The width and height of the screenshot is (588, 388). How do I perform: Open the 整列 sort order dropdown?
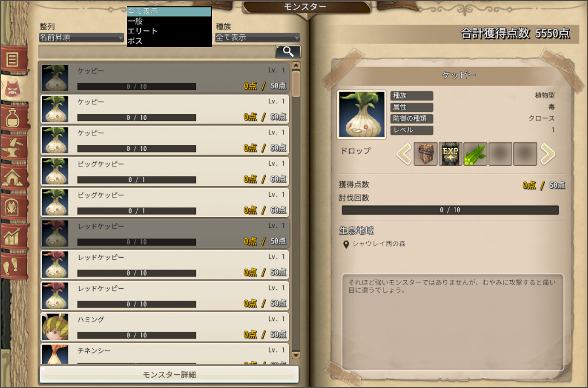[x=82, y=37]
